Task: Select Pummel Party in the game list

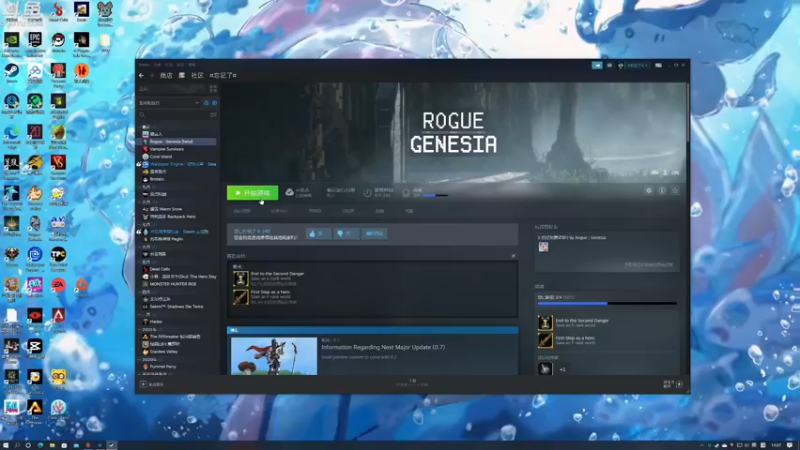Action: tap(178, 366)
